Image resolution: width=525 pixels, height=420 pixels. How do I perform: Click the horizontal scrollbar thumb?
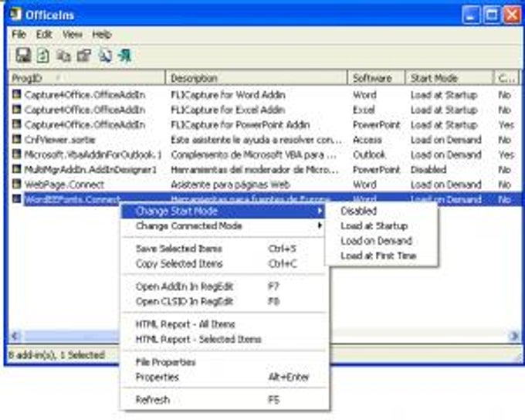pos(70,336)
